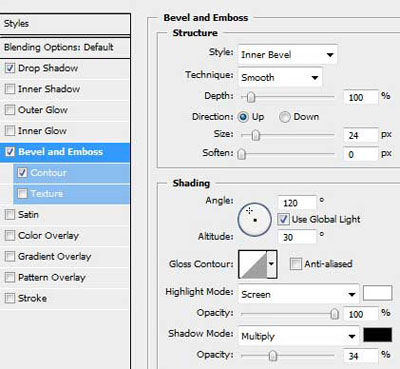Enable the Drop Shadow checkbox
This screenshot has width=400, height=369.
[10, 68]
